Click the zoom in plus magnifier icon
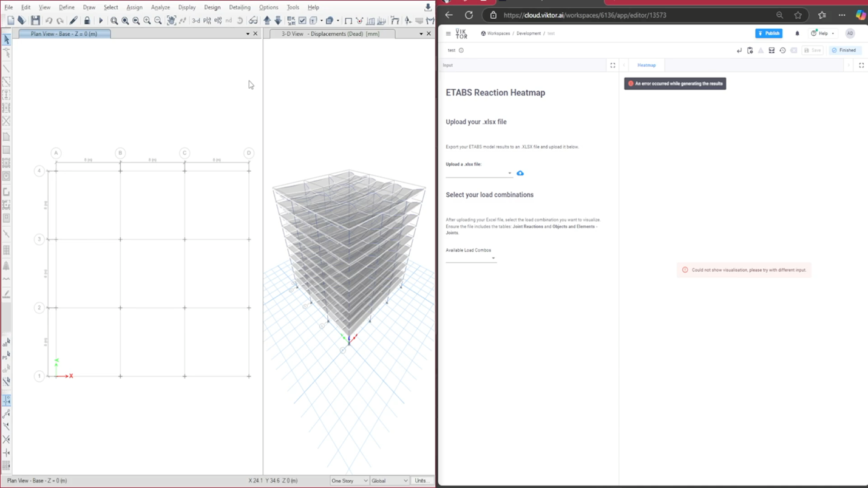The width and height of the screenshot is (868, 488). (x=147, y=21)
